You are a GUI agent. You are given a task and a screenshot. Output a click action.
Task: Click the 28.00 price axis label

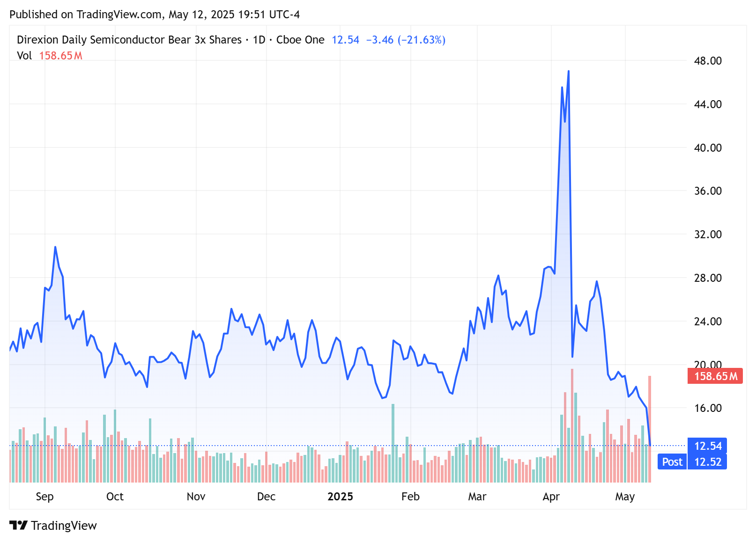[x=708, y=278]
